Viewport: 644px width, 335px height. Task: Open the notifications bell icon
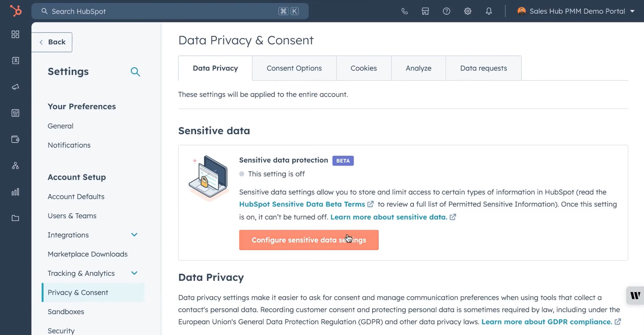[x=489, y=11]
